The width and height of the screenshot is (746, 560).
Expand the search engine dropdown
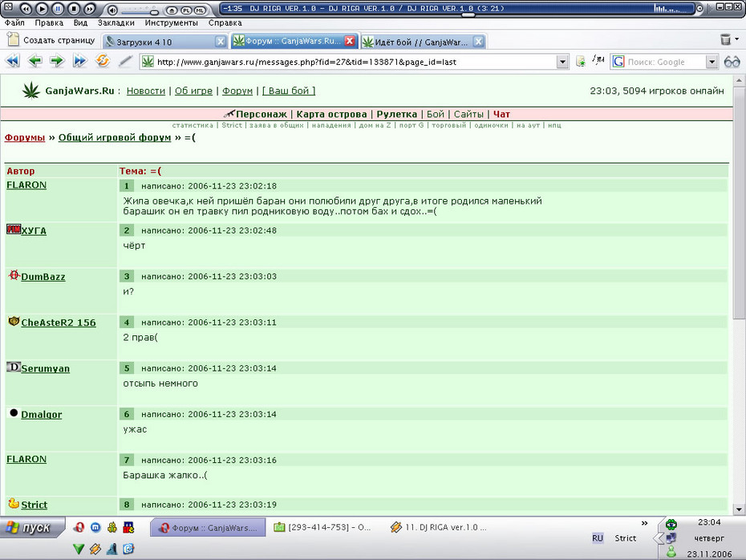(x=712, y=62)
